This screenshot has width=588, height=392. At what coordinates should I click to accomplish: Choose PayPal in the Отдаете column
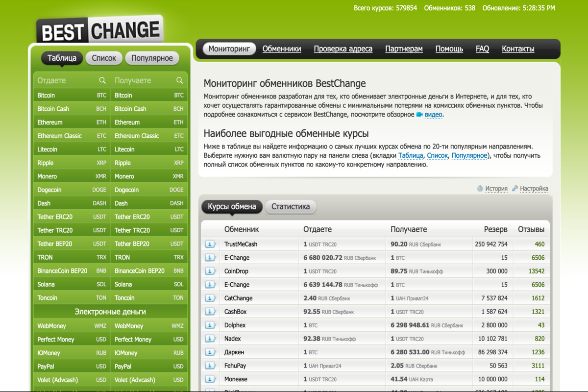tap(72, 366)
